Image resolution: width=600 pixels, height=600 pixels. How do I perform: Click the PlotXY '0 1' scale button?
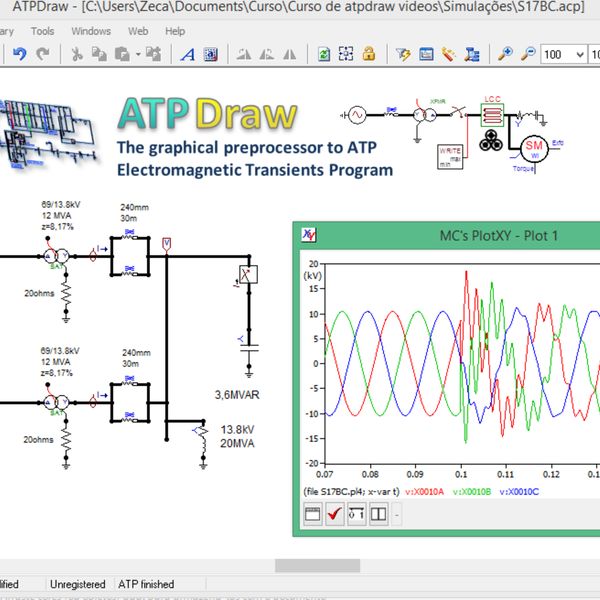coord(357,514)
